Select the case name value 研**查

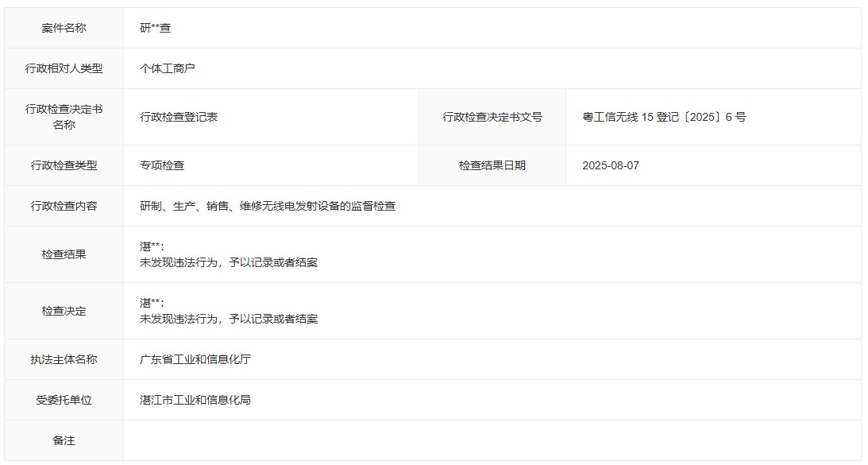point(155,28)
